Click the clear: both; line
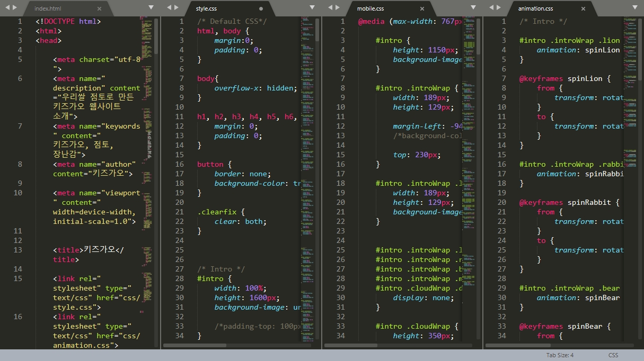This screenshot has width=644, height=361. 241,221
